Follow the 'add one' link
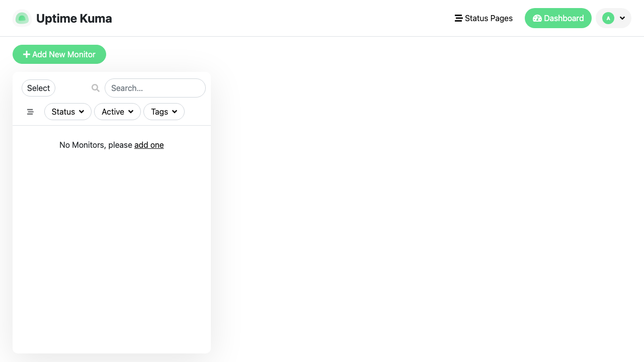Viewport: 644px width, 362px height. pos(149,145)
